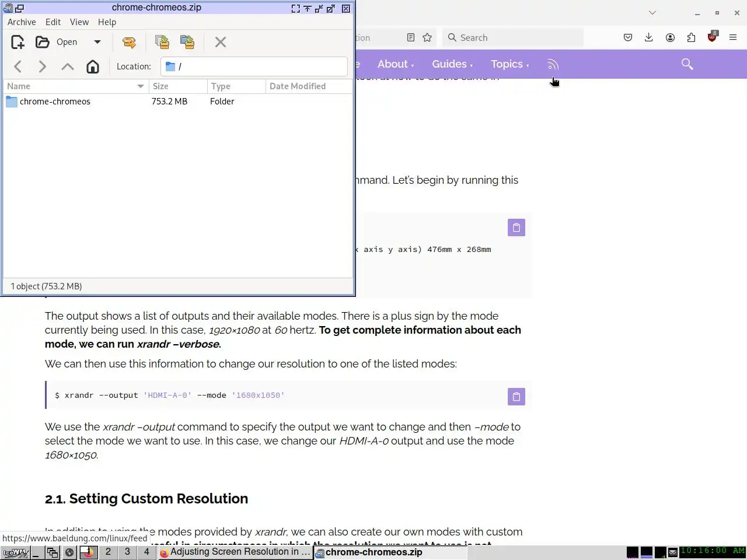Click the Save to Pocket icon

pos(628,37)
